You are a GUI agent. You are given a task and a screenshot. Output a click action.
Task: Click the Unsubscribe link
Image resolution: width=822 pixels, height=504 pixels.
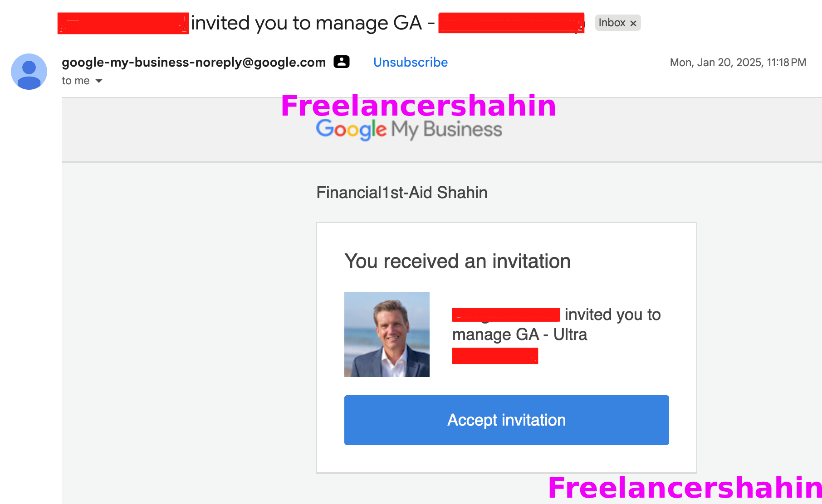tap(410, 62)
